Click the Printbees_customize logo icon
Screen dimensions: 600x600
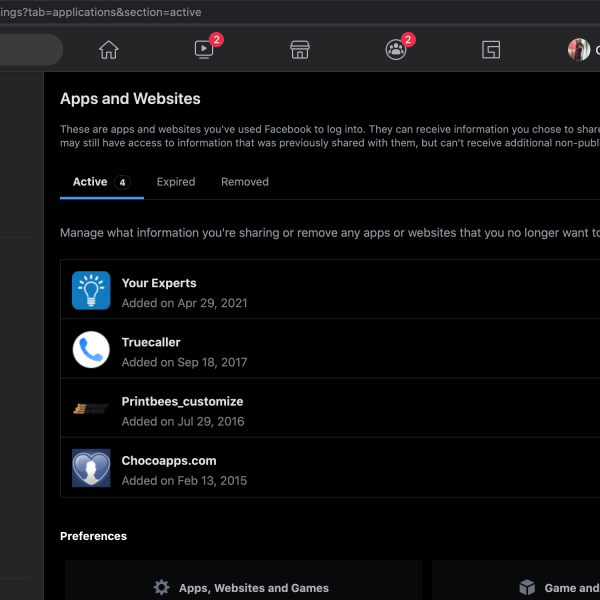91,409
